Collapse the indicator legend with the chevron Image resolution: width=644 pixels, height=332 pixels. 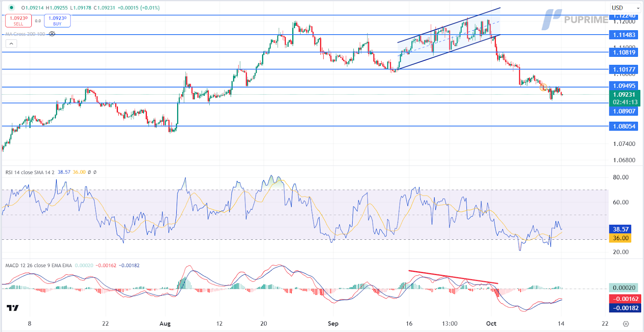11,44
